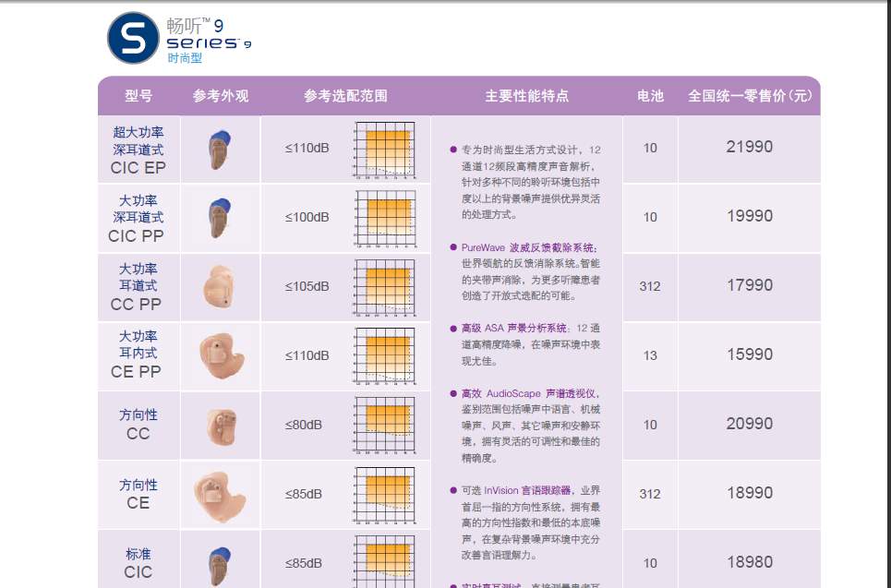Click the 方向性 CC hearing aid image

pyautogui.click(x=222, y=426)
